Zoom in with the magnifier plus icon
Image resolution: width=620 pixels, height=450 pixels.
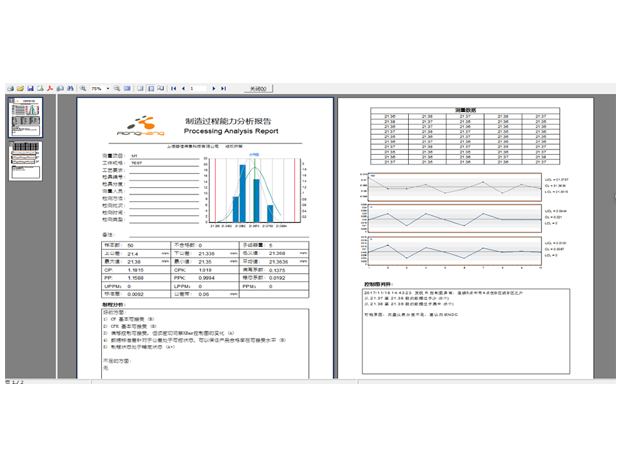pyautogui.click(x=83, y=88)
